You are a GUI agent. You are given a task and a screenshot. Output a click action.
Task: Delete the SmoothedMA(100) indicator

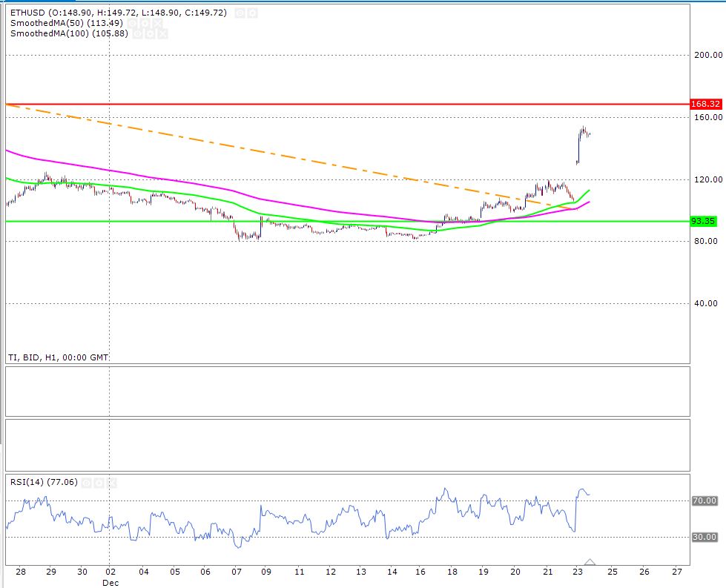click(x=162, y=34)
